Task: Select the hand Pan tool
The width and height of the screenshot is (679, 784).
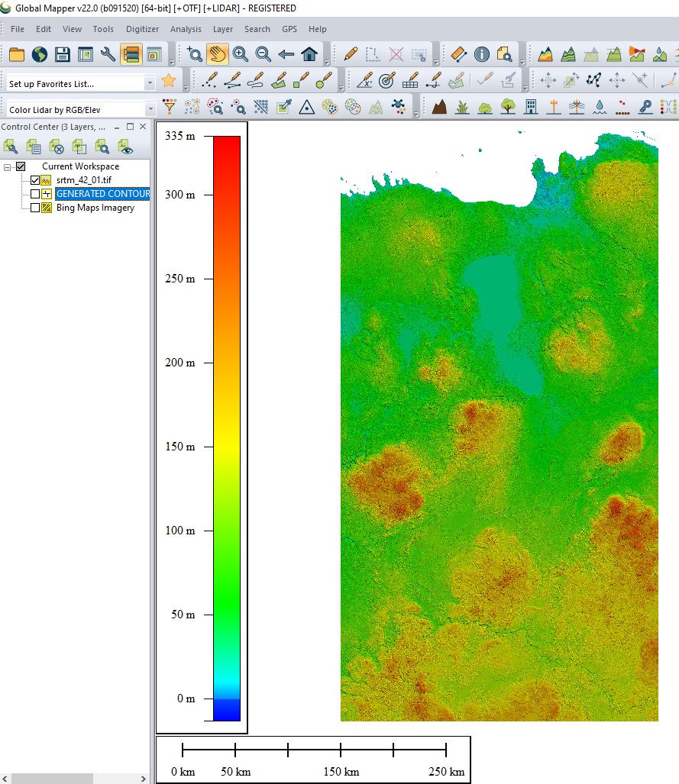Action: pos(218,54)
